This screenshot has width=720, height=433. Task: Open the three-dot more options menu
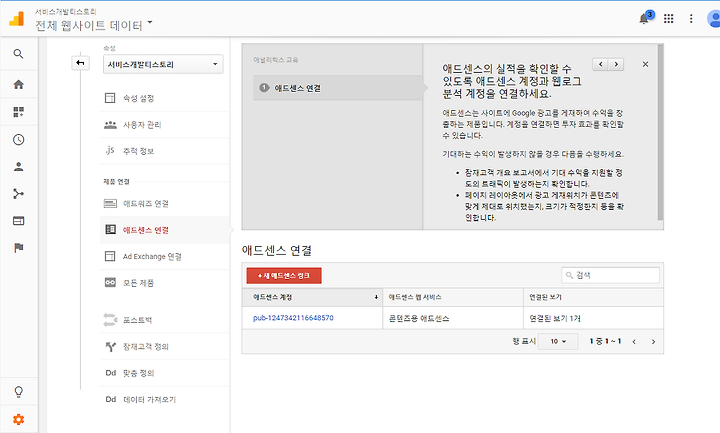(x=691, y=18)
